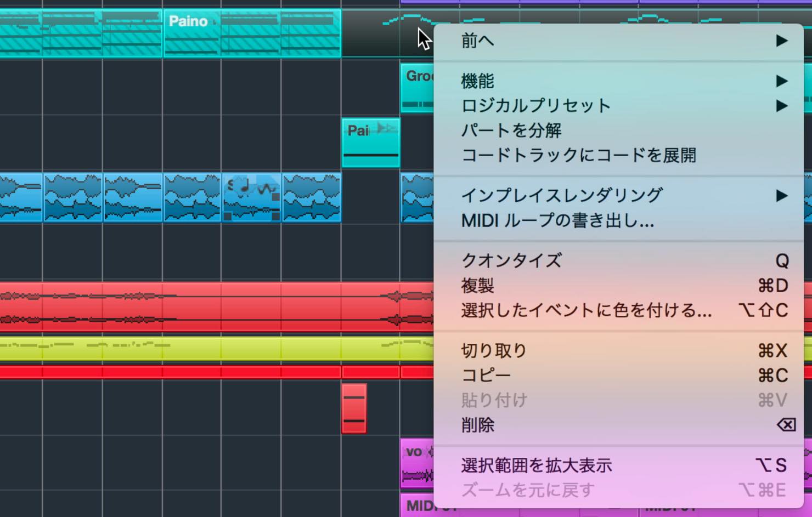812x517 pixels.
Task: Click the audio event with note icons
Action: coord(252,197)
